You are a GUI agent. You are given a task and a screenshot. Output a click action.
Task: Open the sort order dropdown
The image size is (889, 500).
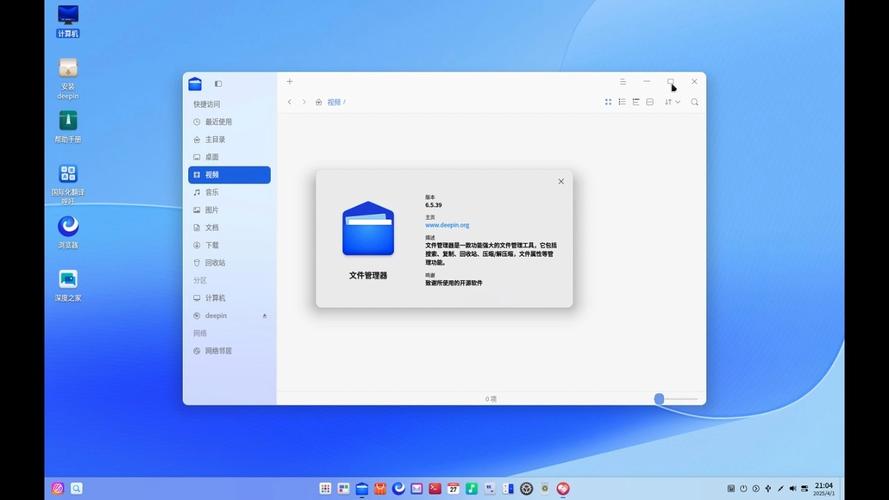point(672,102)
